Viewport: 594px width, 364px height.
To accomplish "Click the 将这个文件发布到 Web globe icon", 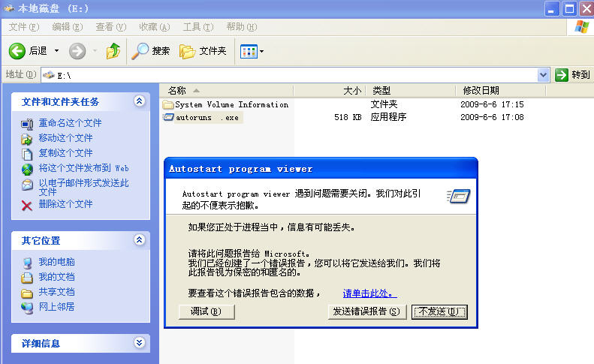I will pos(27,169).
